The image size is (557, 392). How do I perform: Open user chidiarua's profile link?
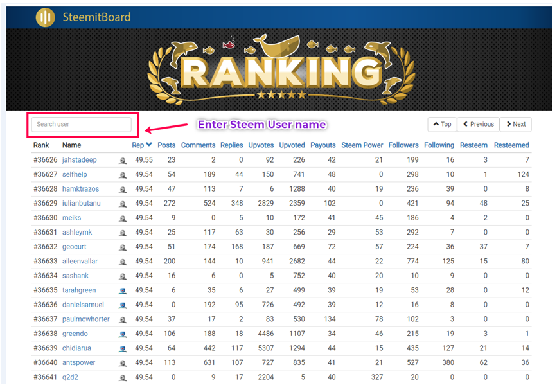click(76, 348)
